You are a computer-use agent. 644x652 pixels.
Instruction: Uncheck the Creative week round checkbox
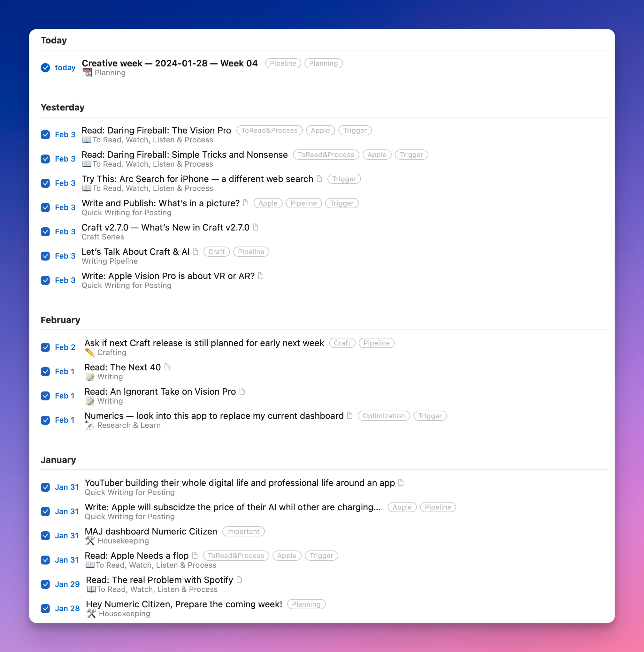coord(46,67)
